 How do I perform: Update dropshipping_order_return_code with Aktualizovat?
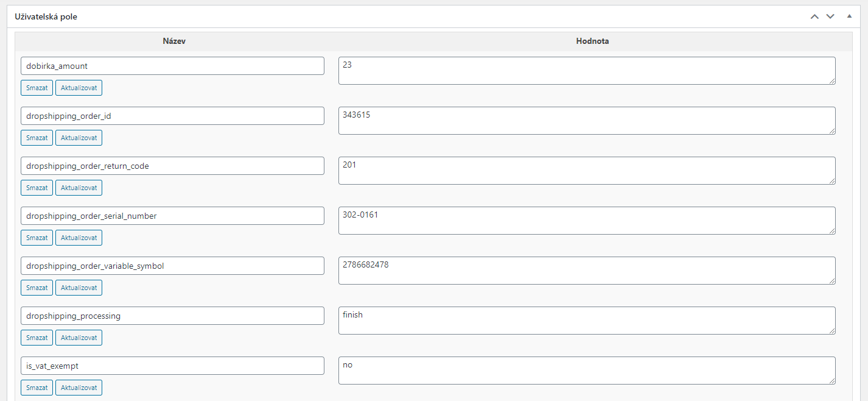tap(79, 188)
